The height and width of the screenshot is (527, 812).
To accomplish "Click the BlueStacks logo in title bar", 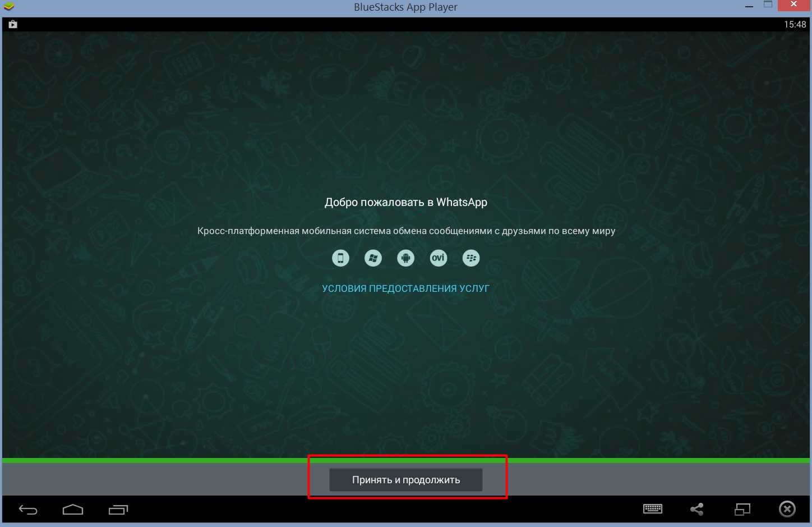I will 9,7.
